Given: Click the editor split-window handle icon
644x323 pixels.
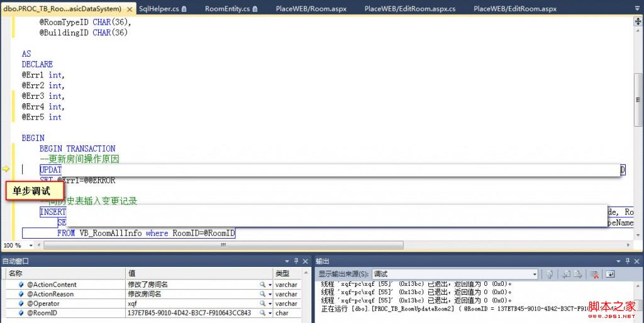Looking at the screenshot, I should point(638,21).
